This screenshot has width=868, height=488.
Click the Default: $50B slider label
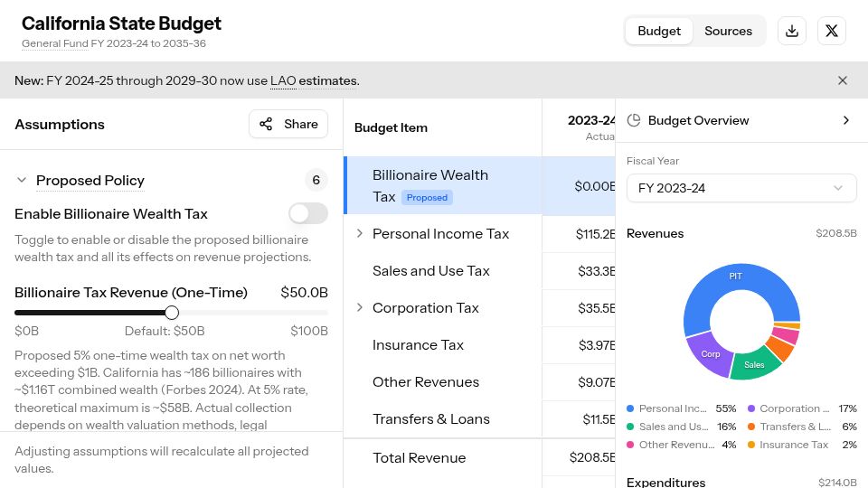pyautogui.click(x=165, y=331)
